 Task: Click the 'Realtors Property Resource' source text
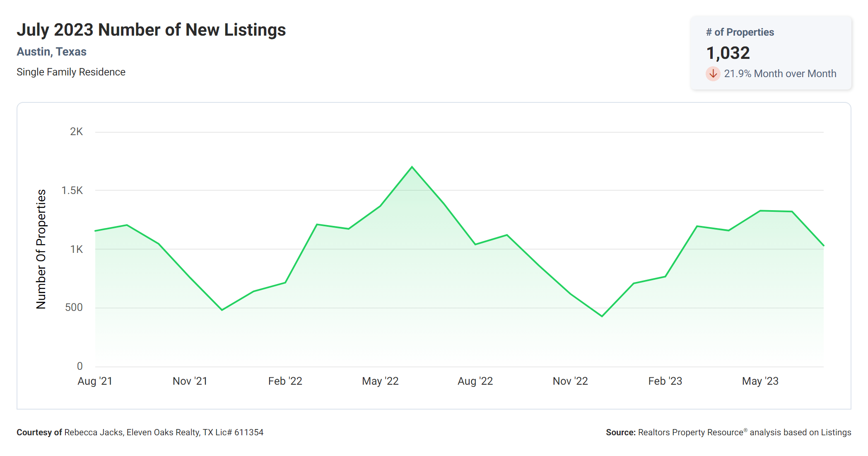coord(690,432)
